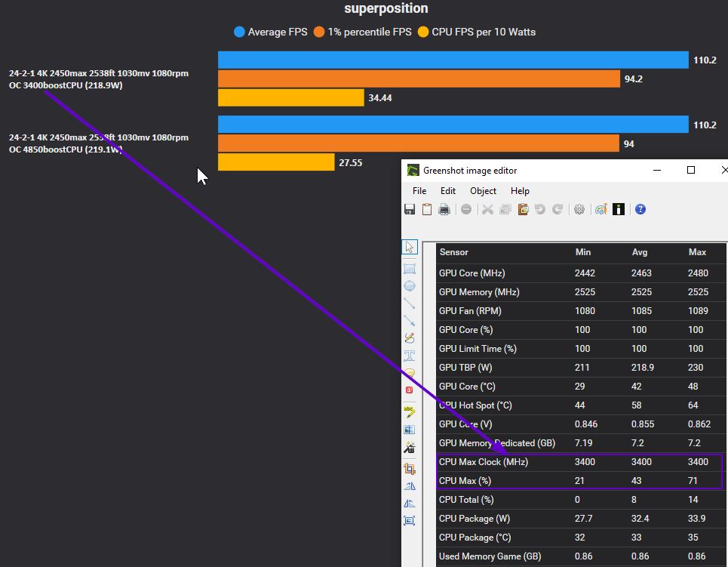Image resolution: width=728 pixels, height=567 pixels.
Task: Toggle 1% percentile FPS legend series
Action: click(x=363, y=32)
